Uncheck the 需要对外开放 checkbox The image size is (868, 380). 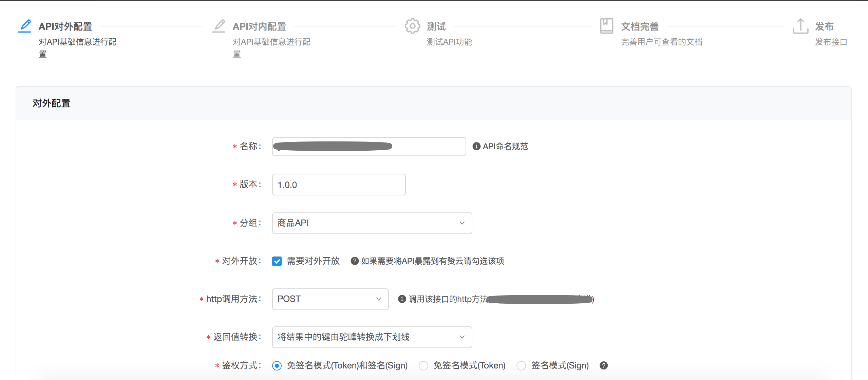[277, 261]
